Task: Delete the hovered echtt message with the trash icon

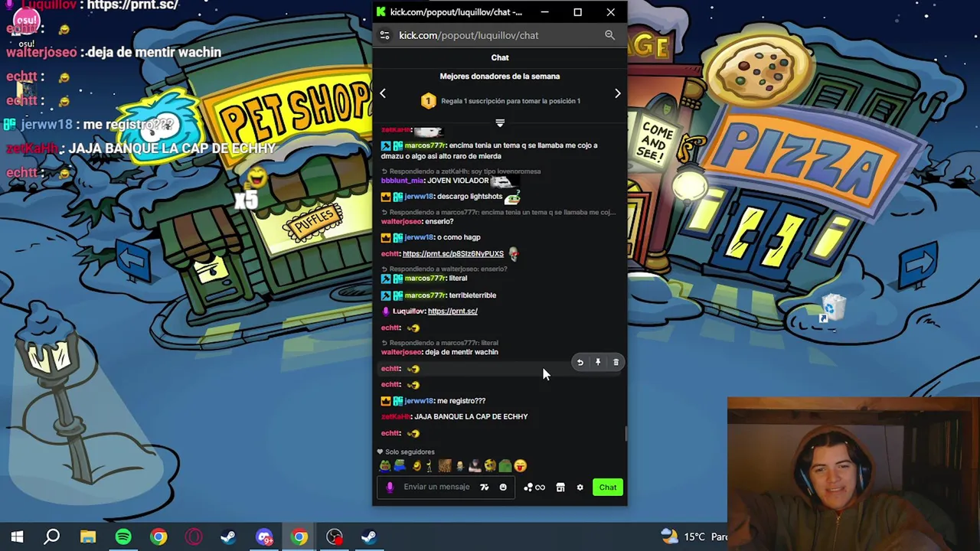Action: (x=616, y=363)
